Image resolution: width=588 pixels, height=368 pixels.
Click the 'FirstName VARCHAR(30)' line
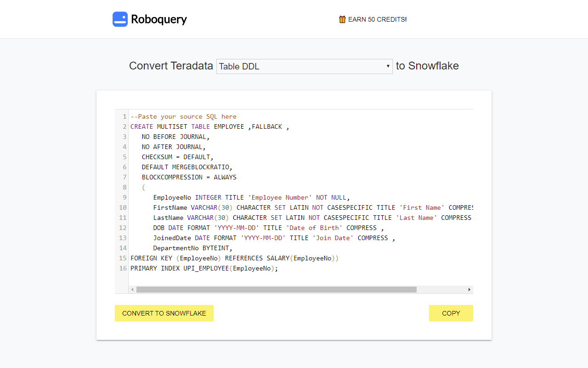pos(313,207)
